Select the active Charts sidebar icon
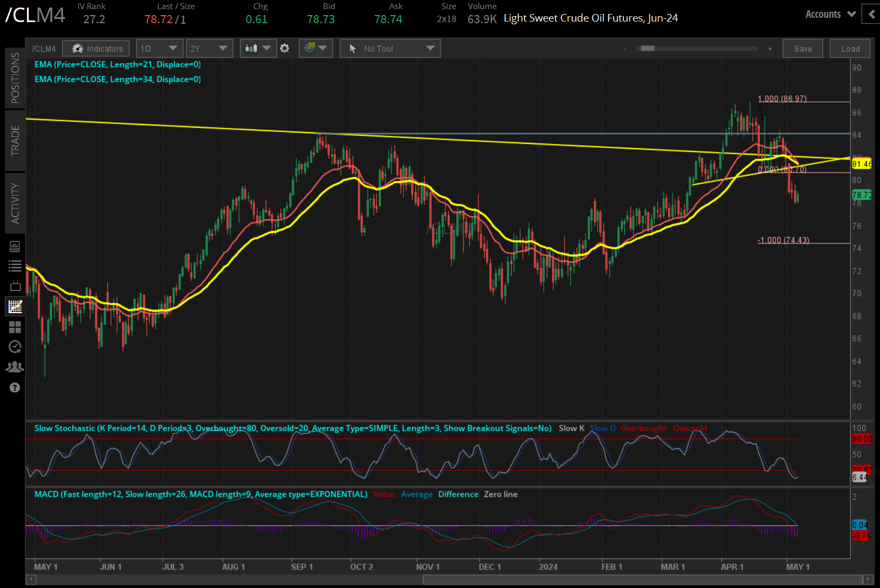Screen dimensions: 880x588 [x=15, y=306]
